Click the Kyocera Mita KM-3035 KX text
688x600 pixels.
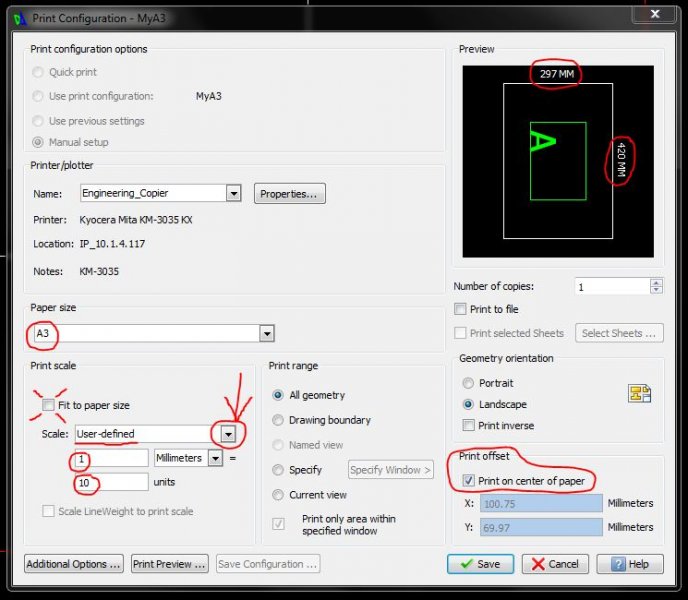click(136, 220)
